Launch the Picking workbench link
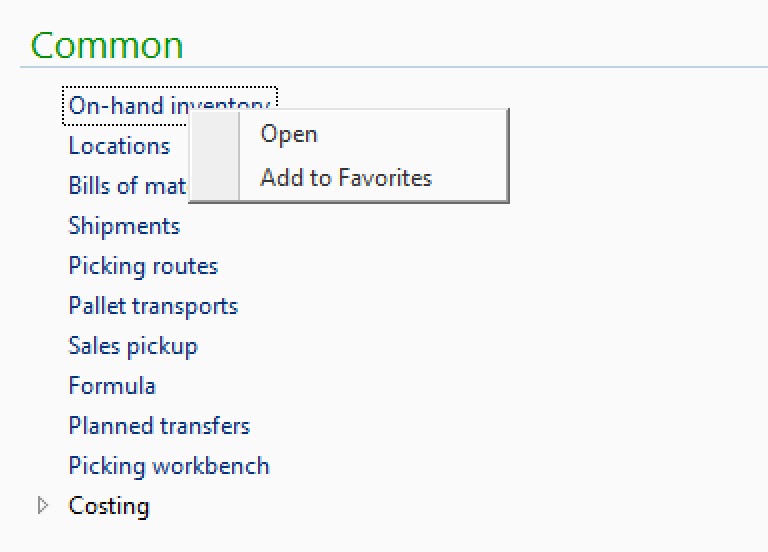The height and width of the screenshot is (552, 768). click(x=169, y=466)
